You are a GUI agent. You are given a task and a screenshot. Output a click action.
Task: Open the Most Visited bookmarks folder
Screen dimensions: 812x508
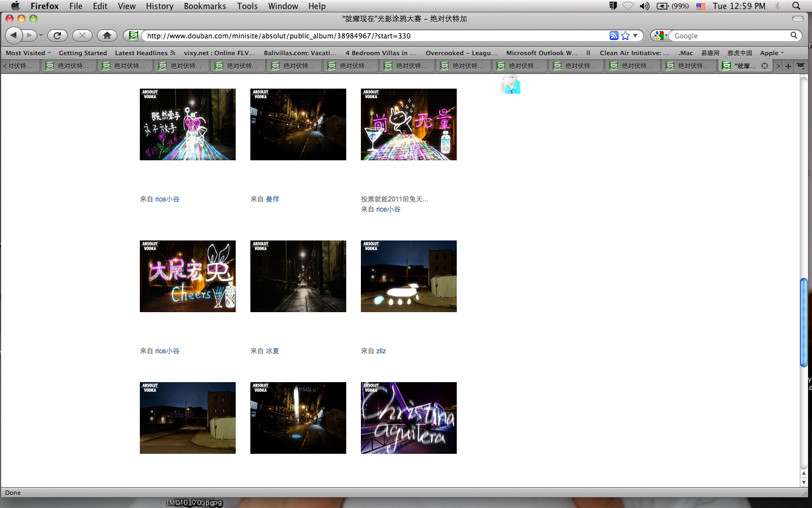pyautogui.click(x=28, y=53)
